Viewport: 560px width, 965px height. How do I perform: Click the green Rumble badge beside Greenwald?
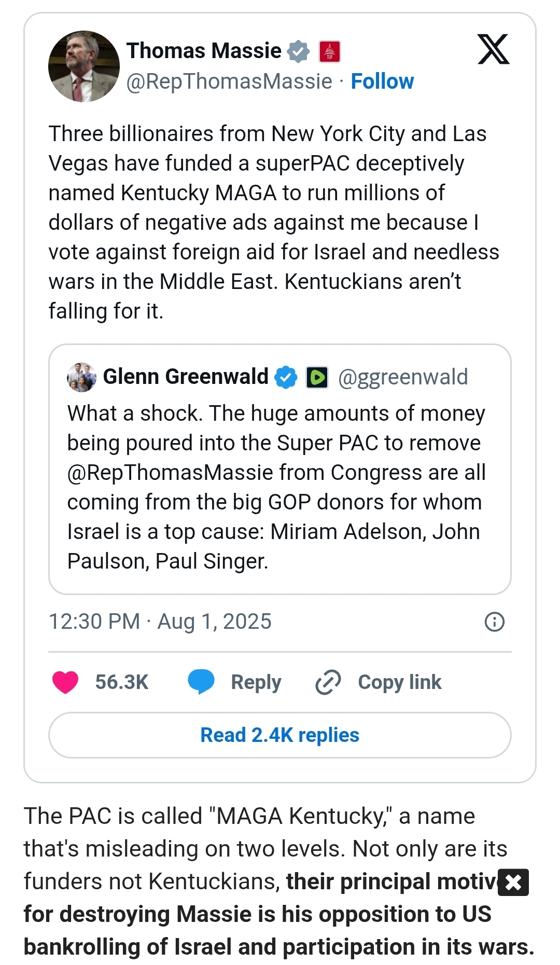(317, 377)
